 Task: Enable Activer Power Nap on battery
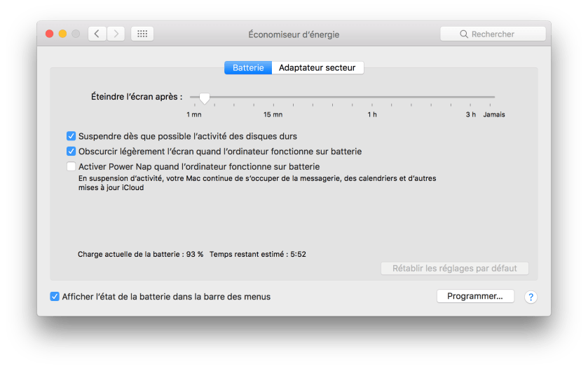click(71, 166)
